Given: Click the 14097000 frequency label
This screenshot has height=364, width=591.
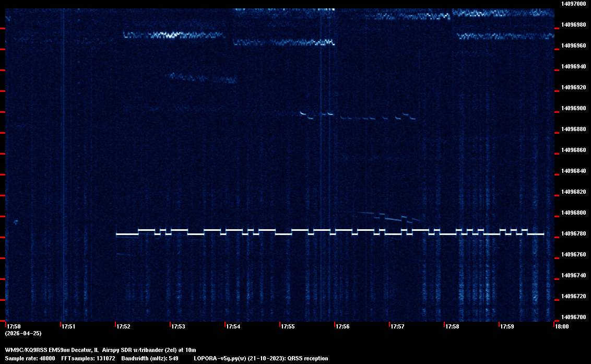Looking at the screenshot, I should tap(573, 4).
